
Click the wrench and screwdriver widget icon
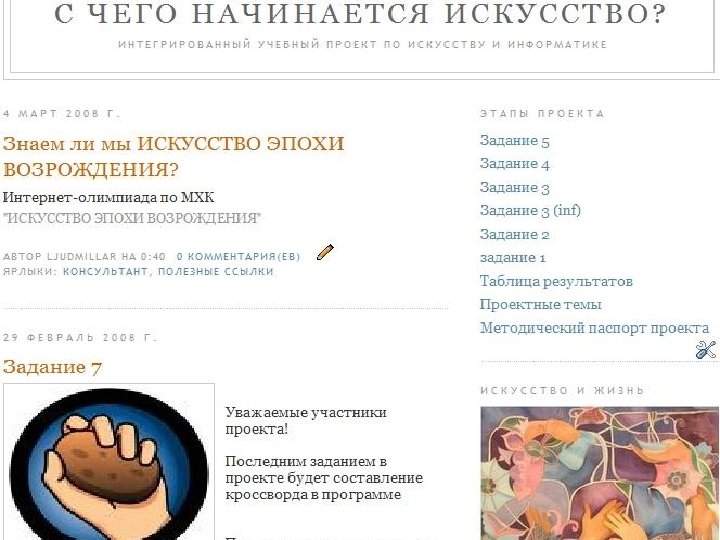click(x=706, y=350)
